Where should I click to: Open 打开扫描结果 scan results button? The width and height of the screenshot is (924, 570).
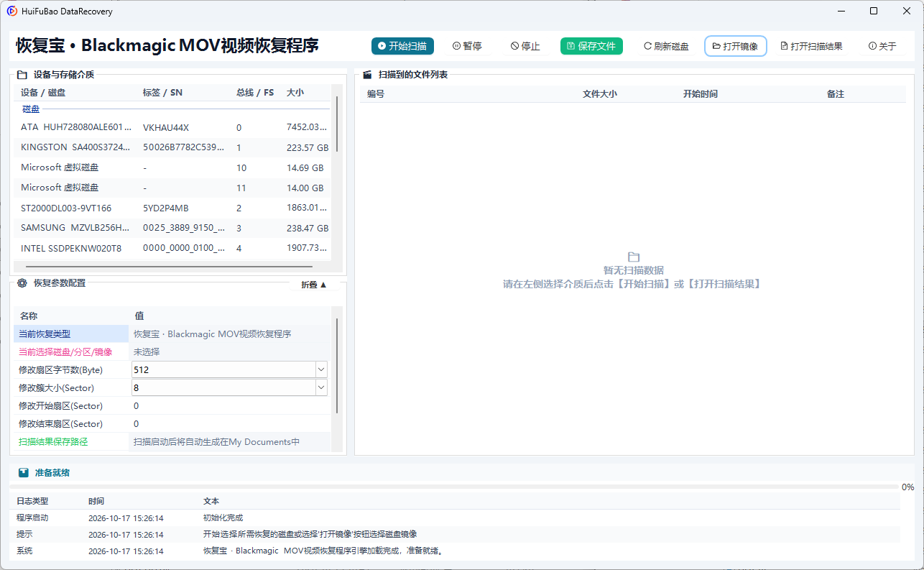[812, 46]
